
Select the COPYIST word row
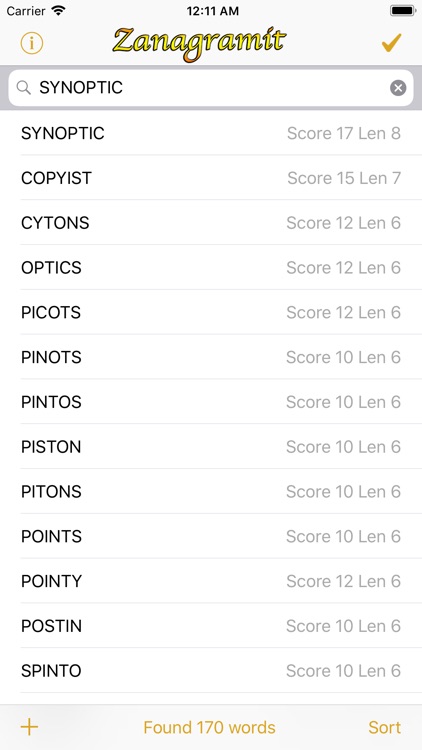coord(211,178)
